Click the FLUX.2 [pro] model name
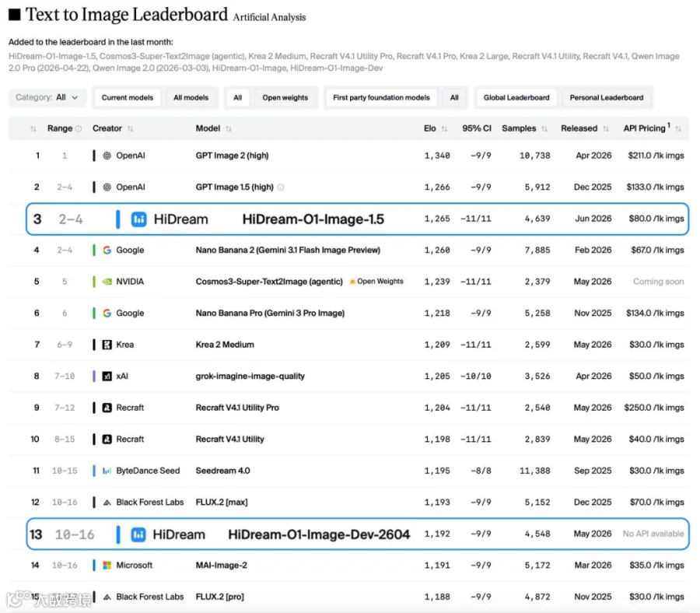This screenshot has height=613, width=700. coord(219,597)
